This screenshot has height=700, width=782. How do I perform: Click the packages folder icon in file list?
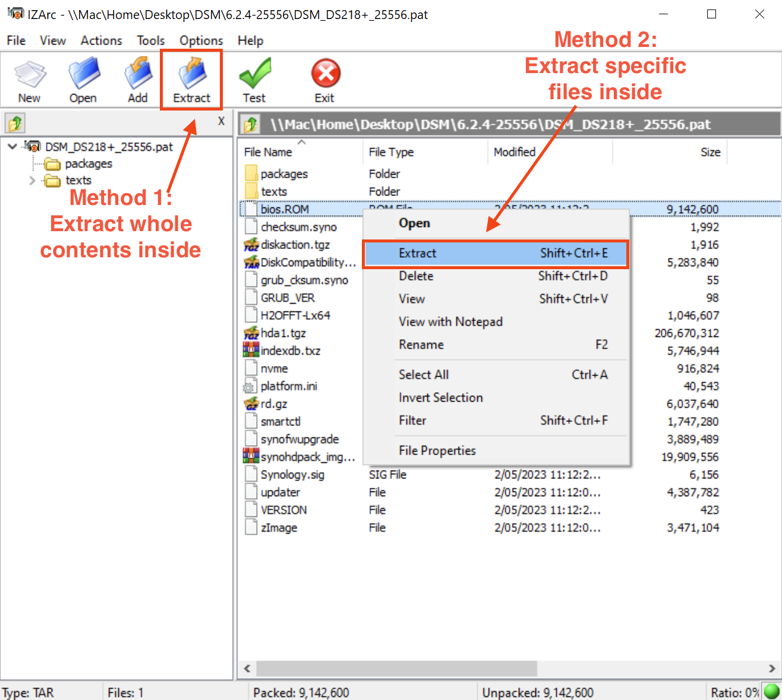[x=251, y=174]
